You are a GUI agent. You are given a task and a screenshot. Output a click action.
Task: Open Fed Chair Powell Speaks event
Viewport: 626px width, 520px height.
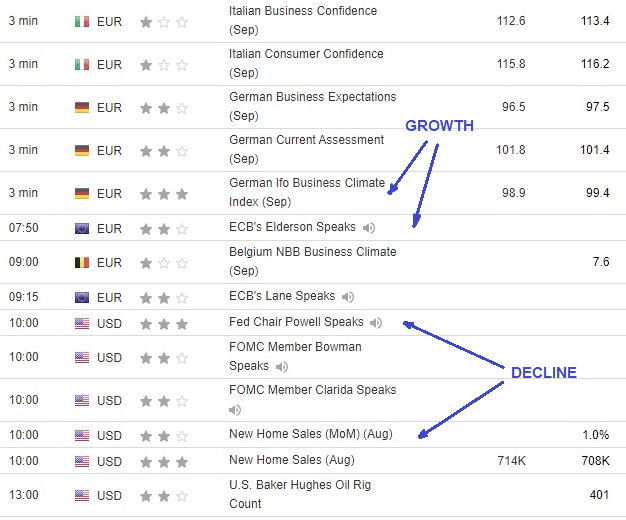(296, 322)
